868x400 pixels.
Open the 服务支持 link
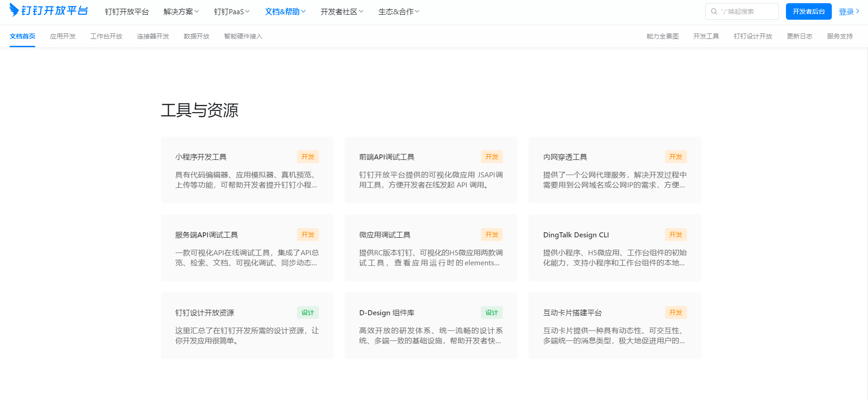[x=840, y=36]
